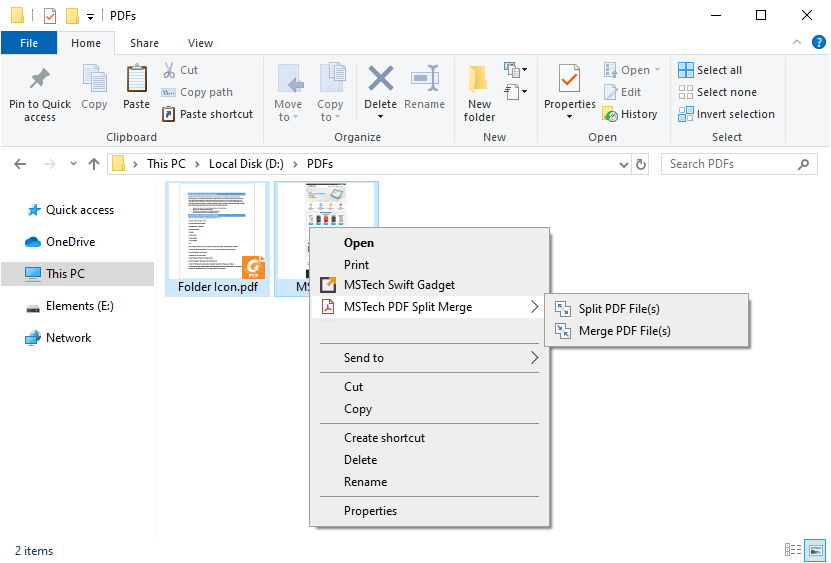Viewport: 831px width, 563px height.
Task: Click New folder quick access toolbar icon
Action: click(72, 16)
